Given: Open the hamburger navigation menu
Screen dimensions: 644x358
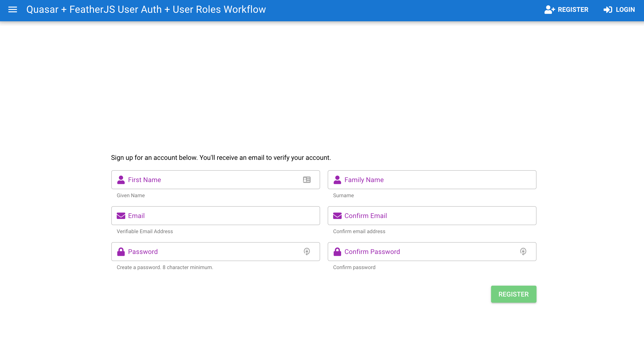Looking at the screenshot, I should 13,9.
